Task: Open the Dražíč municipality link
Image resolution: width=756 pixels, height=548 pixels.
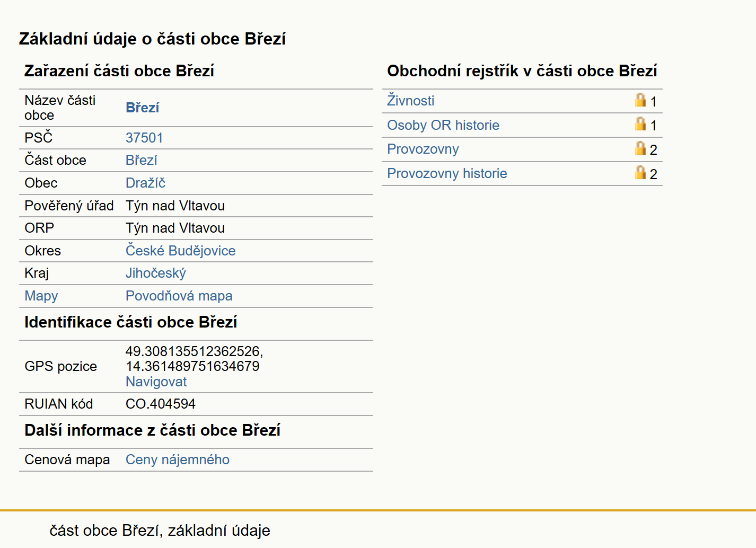Action: (x=146, y=183)
